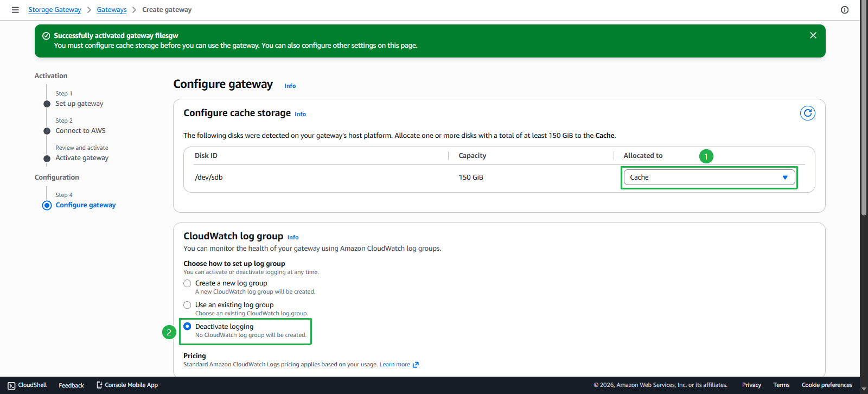
Task: Click the success check icon in banner
Action: click(46, 36)
